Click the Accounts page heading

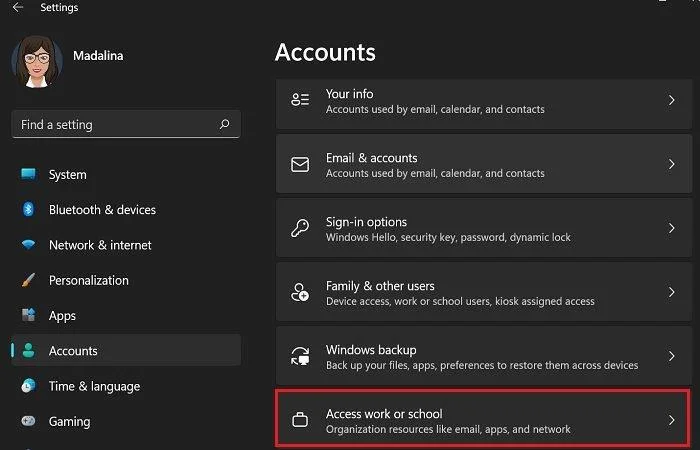[325, 52]
